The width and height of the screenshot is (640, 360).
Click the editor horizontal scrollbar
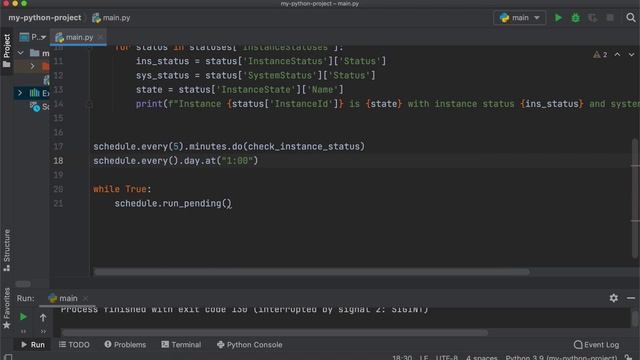pos(311,272)
